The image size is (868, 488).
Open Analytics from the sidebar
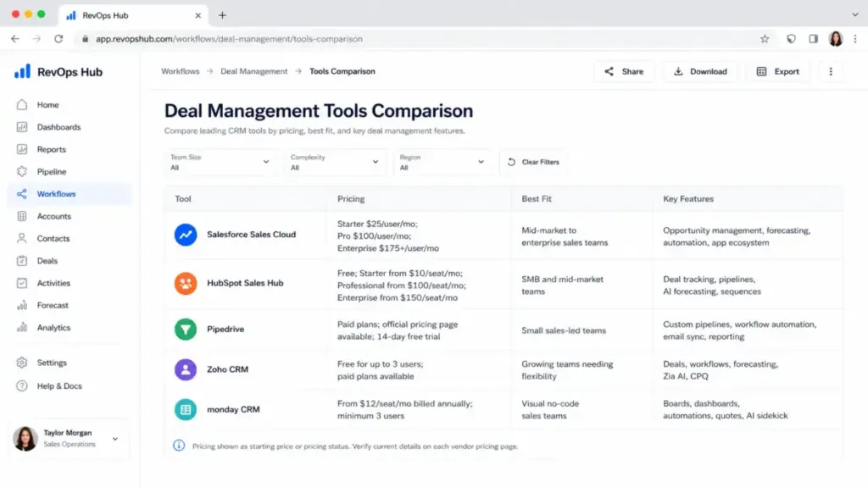tap(53, 328)
